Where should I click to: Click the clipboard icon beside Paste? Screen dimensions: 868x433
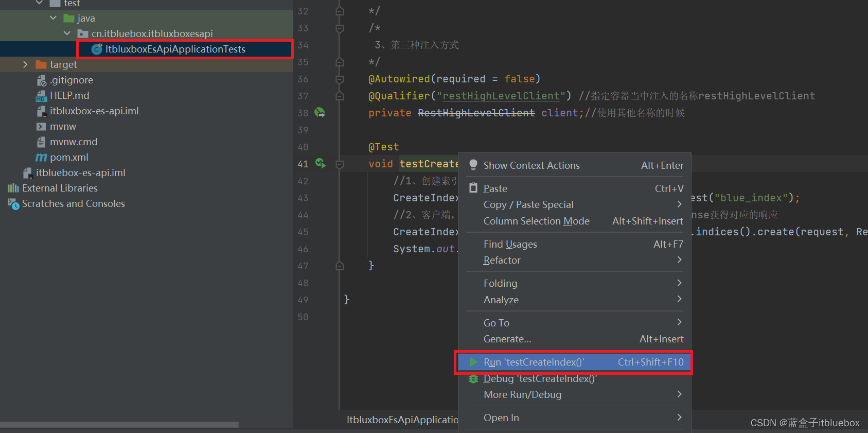(x=473, y=188)
